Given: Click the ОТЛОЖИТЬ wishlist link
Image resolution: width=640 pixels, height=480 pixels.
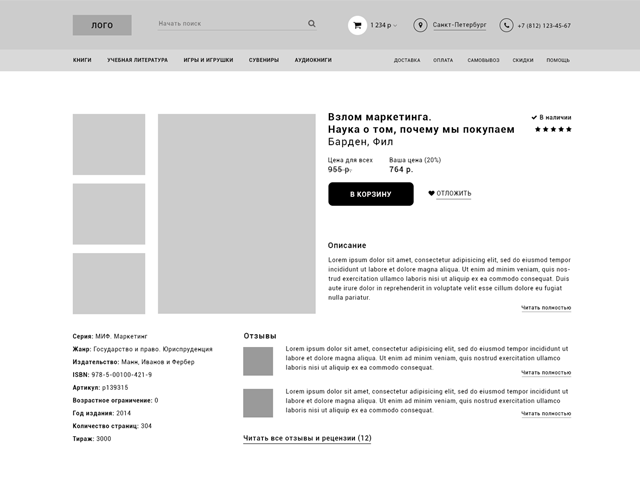Looking at the screenshot, I should click(x=454, y=193).
